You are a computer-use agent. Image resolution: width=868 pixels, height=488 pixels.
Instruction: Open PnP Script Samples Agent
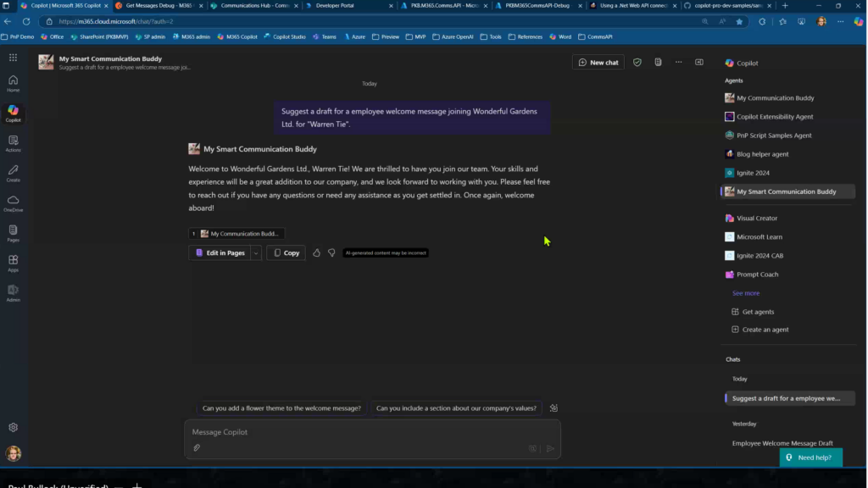(x=775, y=136)
